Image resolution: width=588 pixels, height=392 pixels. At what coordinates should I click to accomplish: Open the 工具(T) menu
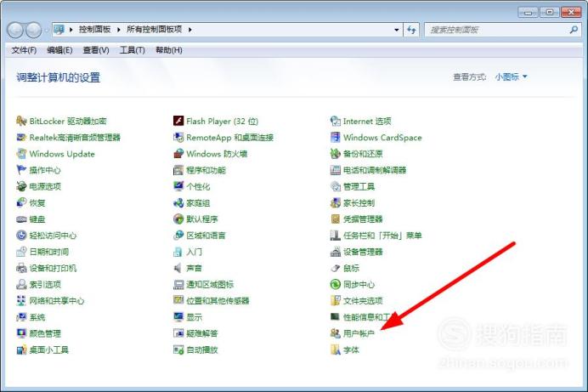(x=132, y=50)
